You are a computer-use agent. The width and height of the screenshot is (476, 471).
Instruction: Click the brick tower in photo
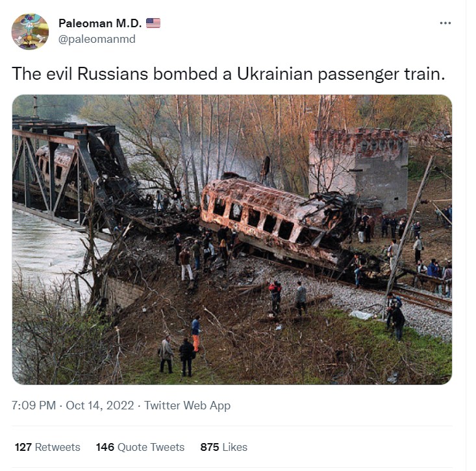(x=359, y=170)
